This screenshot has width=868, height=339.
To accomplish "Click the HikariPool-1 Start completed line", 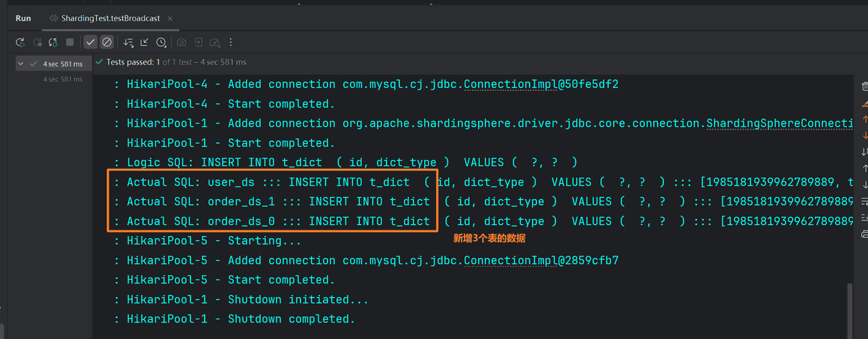I will point(224,144).
